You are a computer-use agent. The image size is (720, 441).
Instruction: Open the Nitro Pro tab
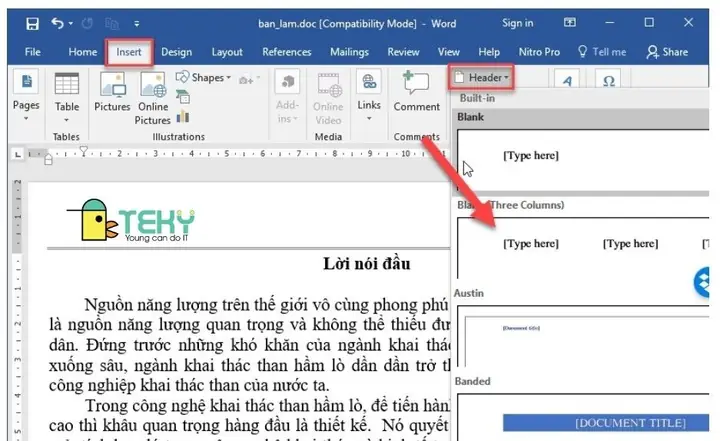pyautogui.click(x=539, y=52)
